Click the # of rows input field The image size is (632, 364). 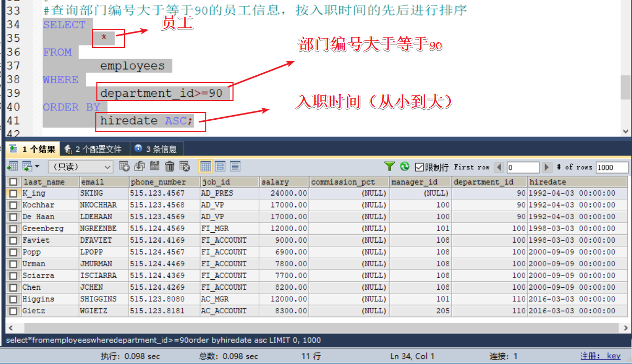pos(612,167)
